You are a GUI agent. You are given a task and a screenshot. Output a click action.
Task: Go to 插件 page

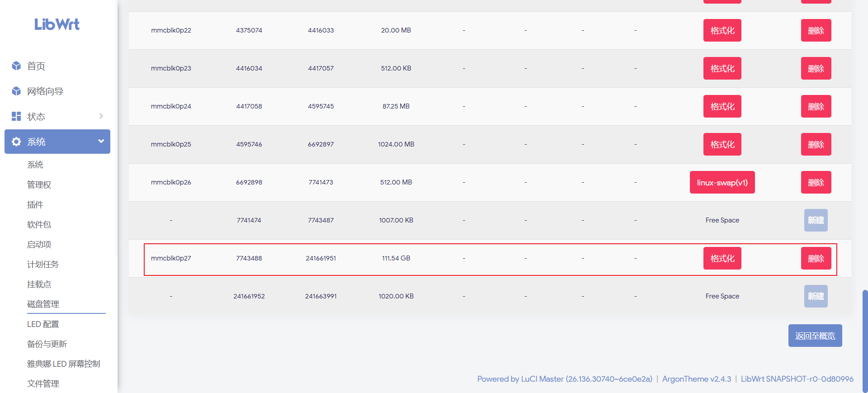pyautogui.click(x=35, y=204)
